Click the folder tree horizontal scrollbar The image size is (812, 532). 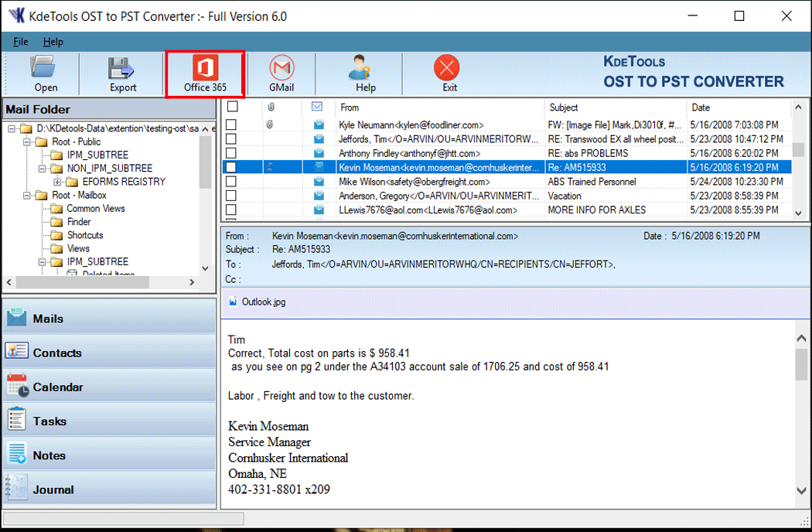tap(82, 282)
